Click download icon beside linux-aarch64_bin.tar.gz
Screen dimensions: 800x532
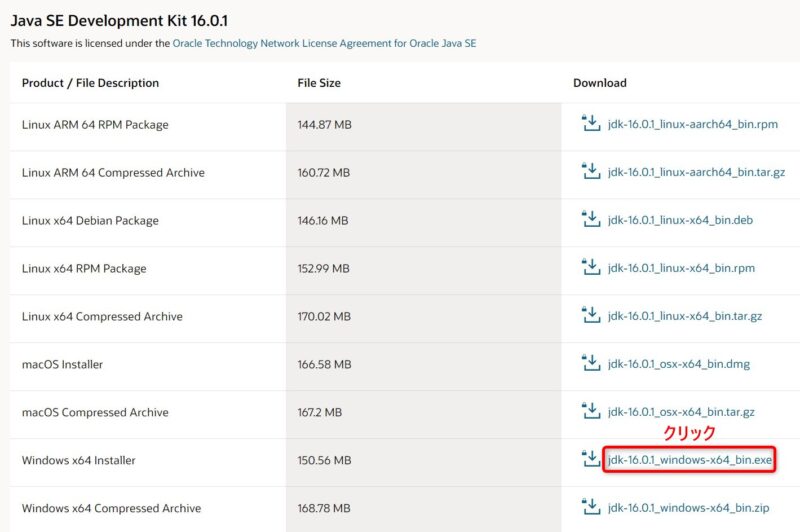click(x=591, y=171)
